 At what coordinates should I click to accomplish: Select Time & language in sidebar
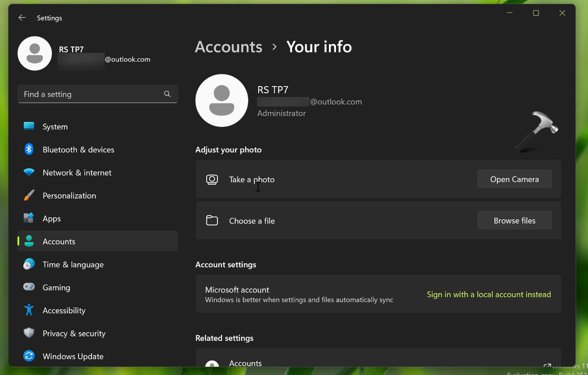coord(73,265)
